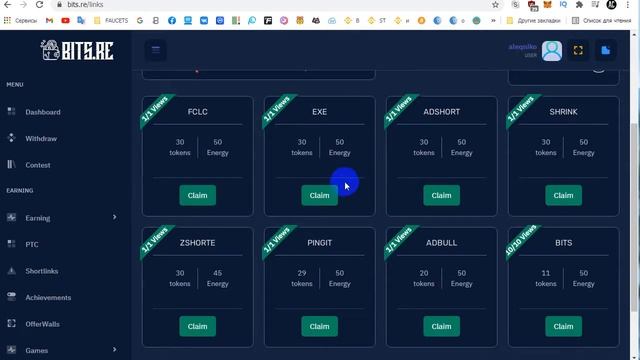
Task: Click the BITS.RE logo
Action: [x=77, y=51]
